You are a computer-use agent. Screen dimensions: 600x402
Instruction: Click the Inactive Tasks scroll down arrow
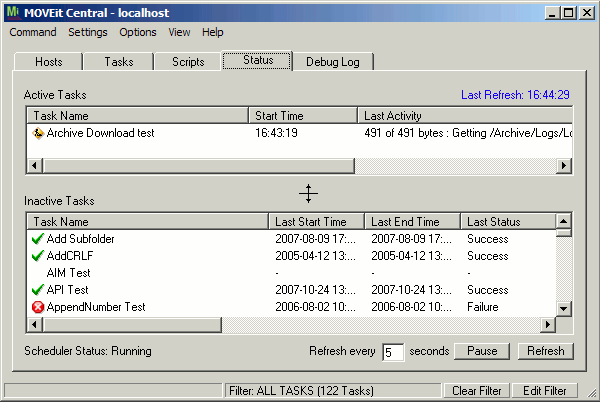[x=563, y=308]
